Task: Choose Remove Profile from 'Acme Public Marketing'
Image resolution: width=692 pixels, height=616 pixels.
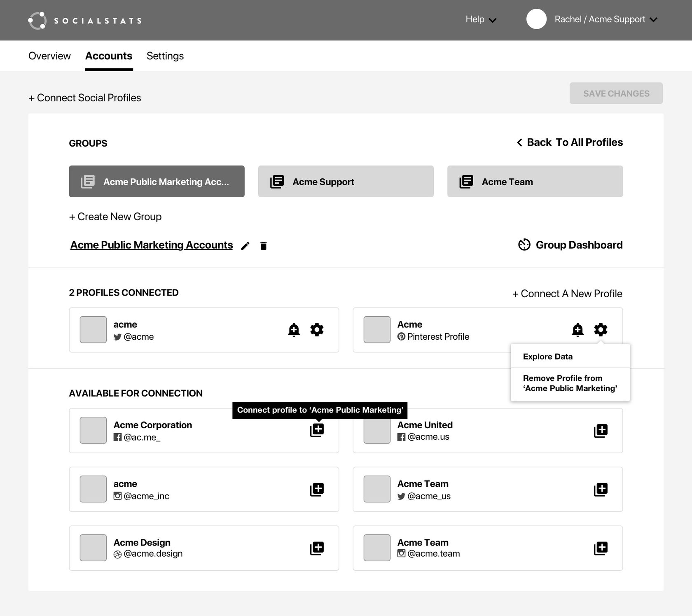Action: (x=570, y=383)
